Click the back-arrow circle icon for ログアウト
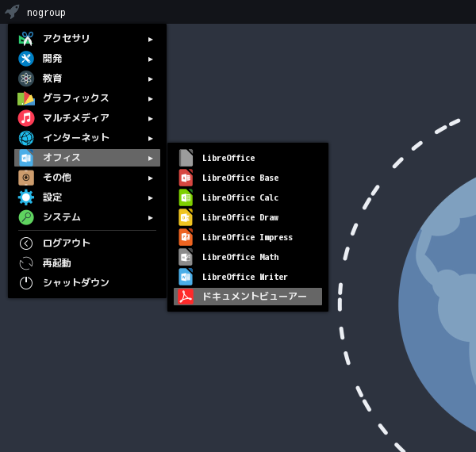The image size is (476, 452). (26, 243)
